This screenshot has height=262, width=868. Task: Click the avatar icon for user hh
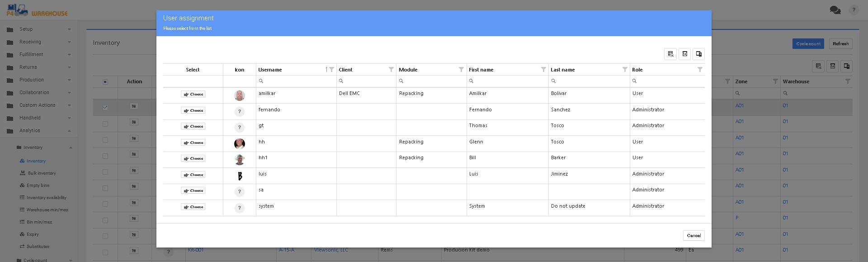coord(239,143)
